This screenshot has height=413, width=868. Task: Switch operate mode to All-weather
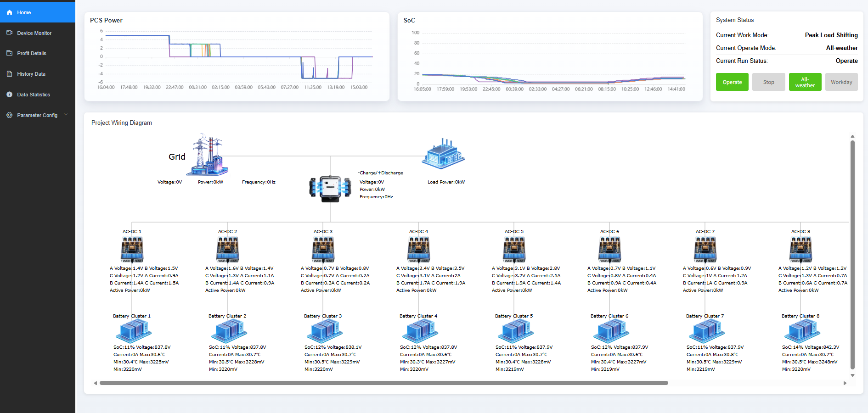tap(805, 82)
